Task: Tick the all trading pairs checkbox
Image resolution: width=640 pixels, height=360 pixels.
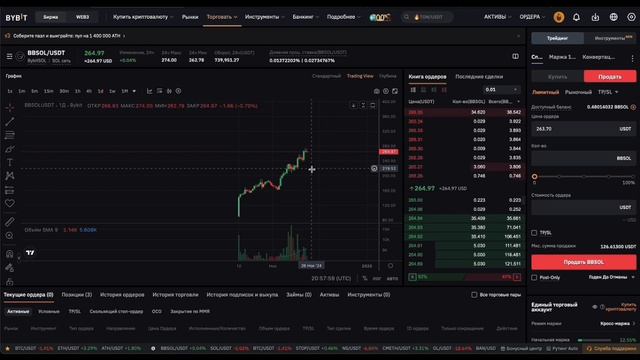Action: [x=474, y=295]
